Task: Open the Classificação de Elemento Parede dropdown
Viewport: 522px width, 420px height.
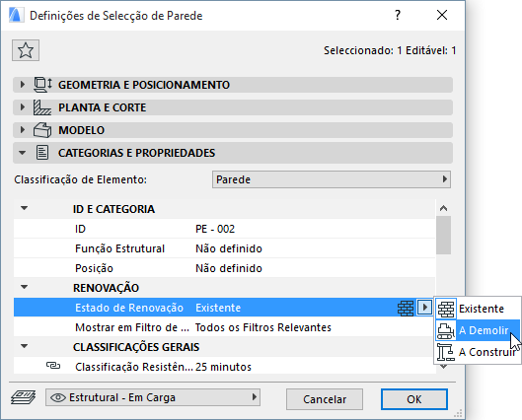Action: pyautogui.click(x=332, y=179)
